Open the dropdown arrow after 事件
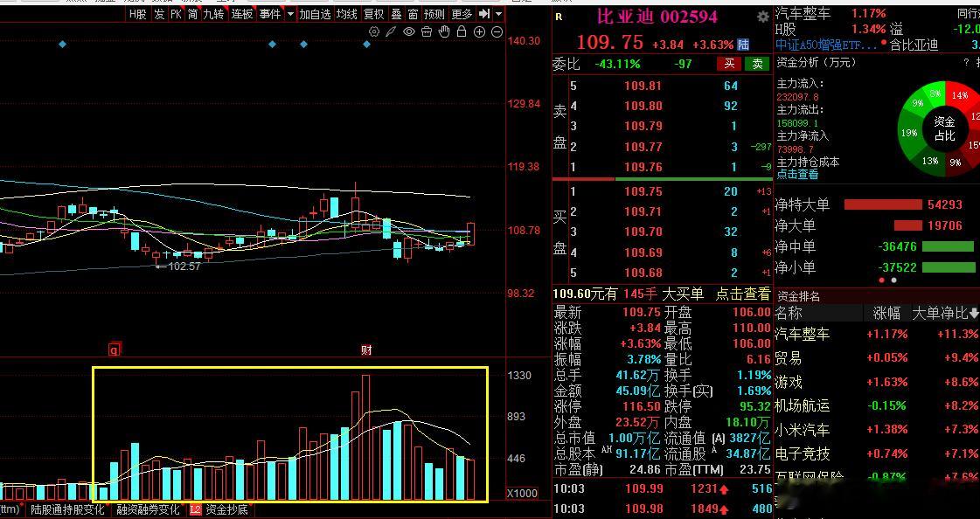Image resolution: width=980 pixels, height=519 pixels. (x=291, y=14)
